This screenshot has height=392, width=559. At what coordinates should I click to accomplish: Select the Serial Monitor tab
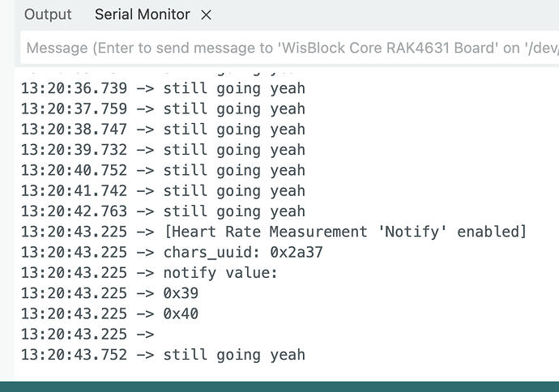click(142, 15)
